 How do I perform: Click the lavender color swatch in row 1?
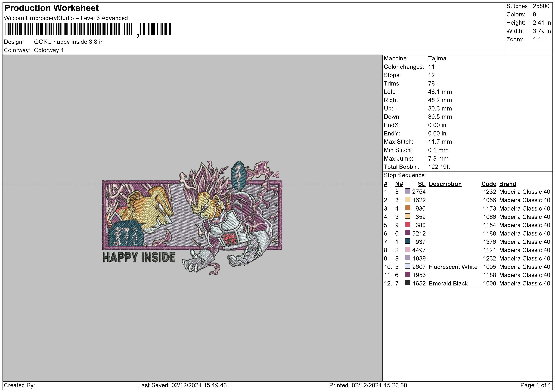pos(408,191)
